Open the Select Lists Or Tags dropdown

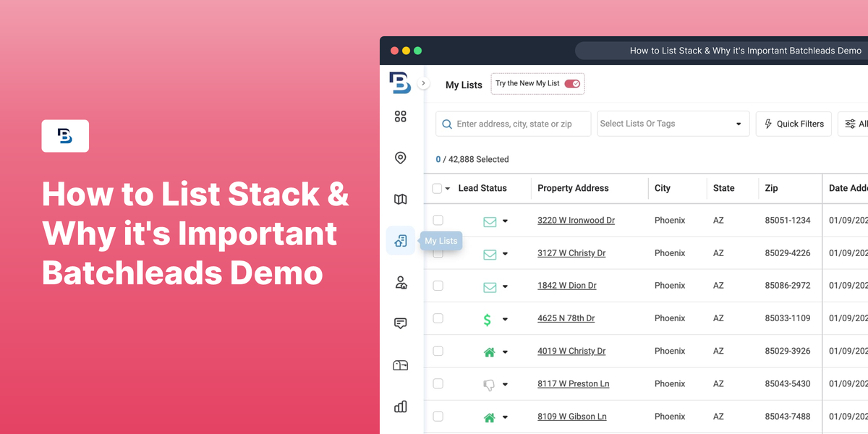click(673, 124)
